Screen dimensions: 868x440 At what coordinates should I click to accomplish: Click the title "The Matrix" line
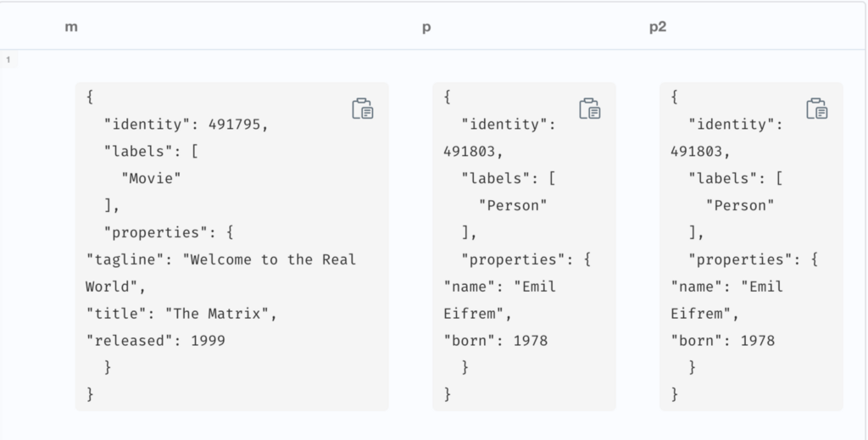tap(181, 314)
